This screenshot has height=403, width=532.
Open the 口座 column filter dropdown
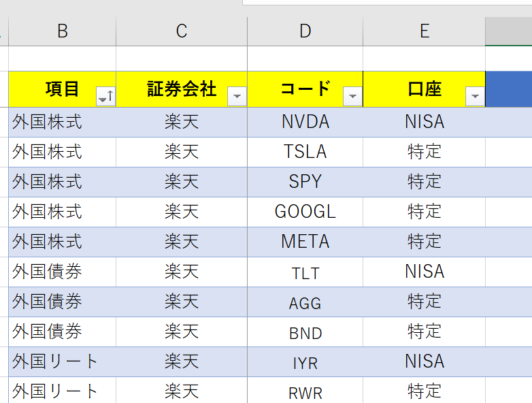coord(475,97)
